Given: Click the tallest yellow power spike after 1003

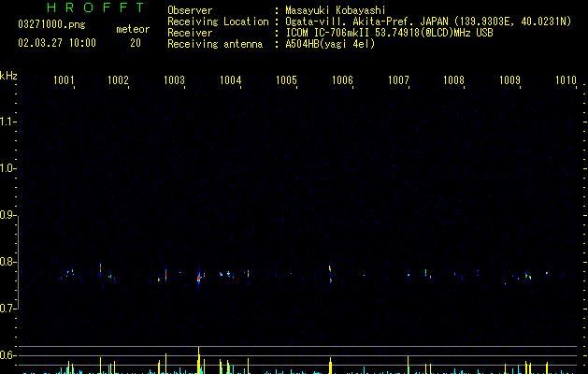Looking at the screenshot, I should pos(199,360).
